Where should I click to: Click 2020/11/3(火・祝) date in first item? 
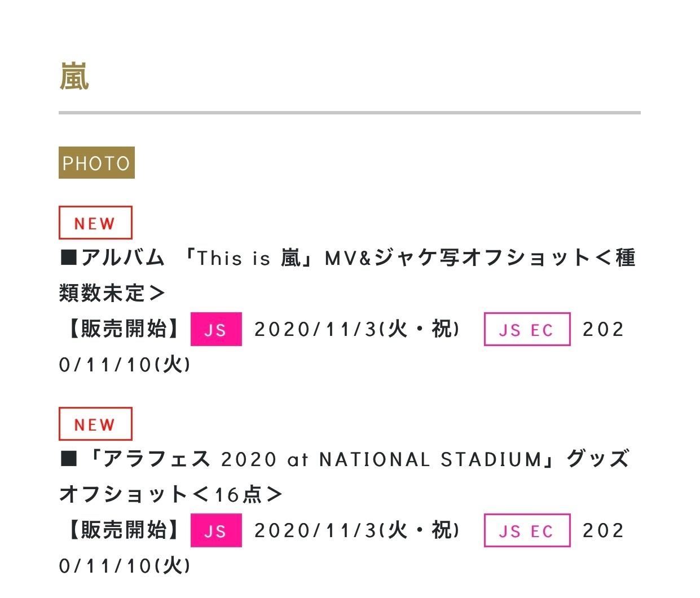pos(357,329)
